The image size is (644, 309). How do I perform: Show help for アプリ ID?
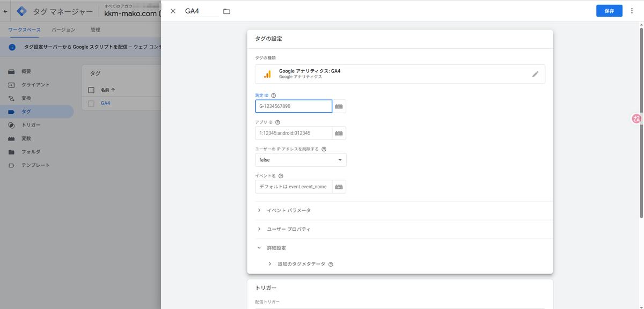click(277, 122)
